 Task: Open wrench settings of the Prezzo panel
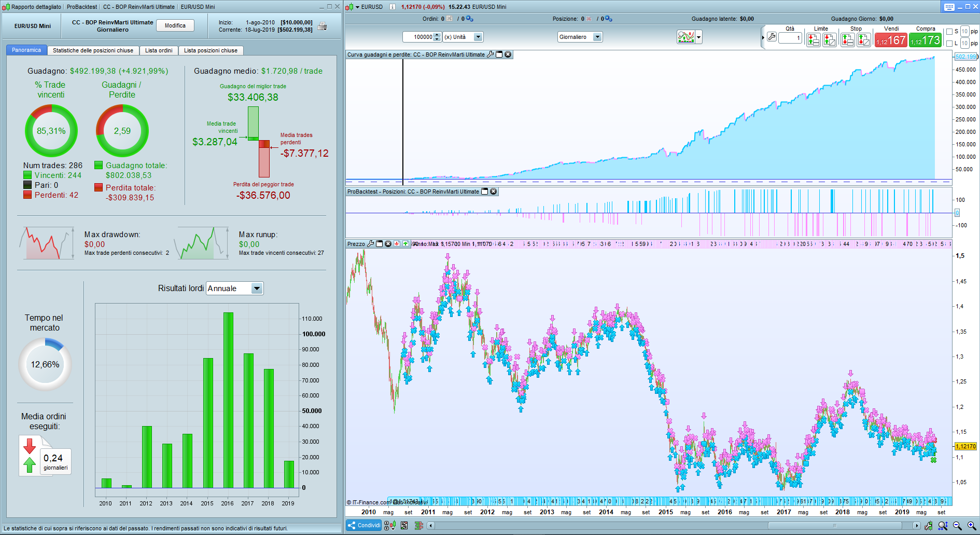370,244
